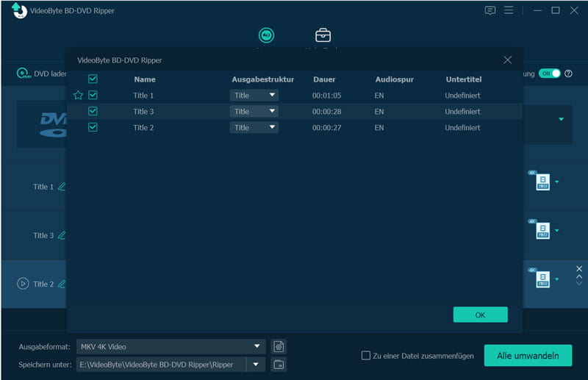Uncheck the Title 3 checkbox
This screenshot has height=380, width=588.
93,111
